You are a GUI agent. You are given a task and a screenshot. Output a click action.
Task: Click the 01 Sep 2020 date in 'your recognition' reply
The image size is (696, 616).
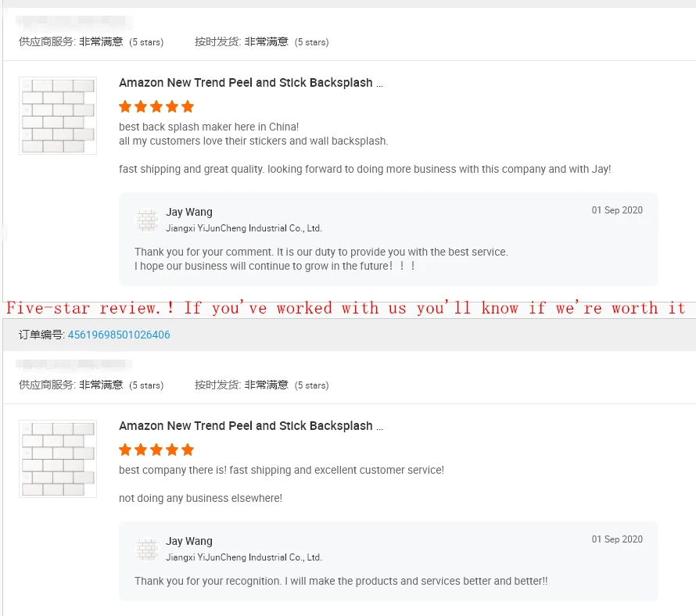[x=617, y=539]
